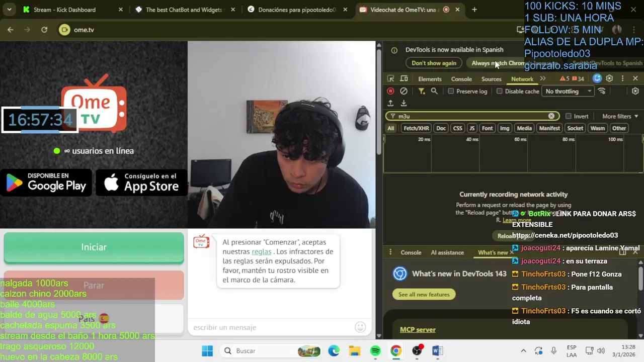
Task: Switch to the Elements tab
Action: [x=430, y=79]
